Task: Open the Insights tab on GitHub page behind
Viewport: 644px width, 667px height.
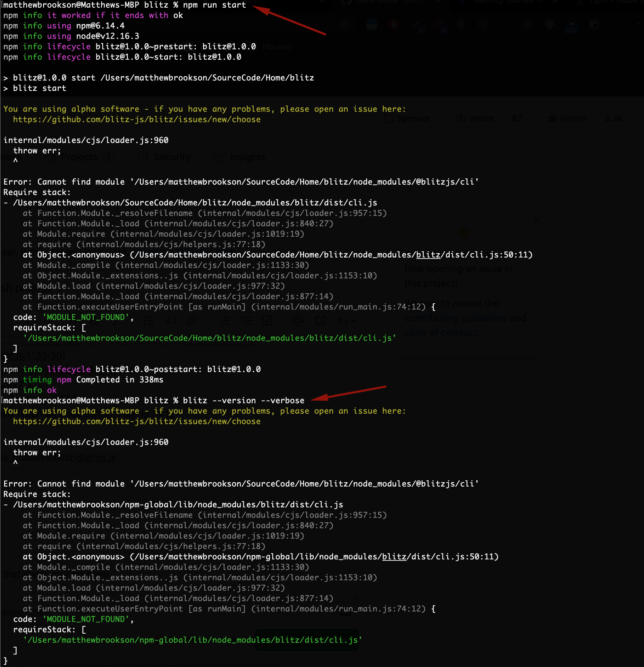Action: [x=239, y=157]
